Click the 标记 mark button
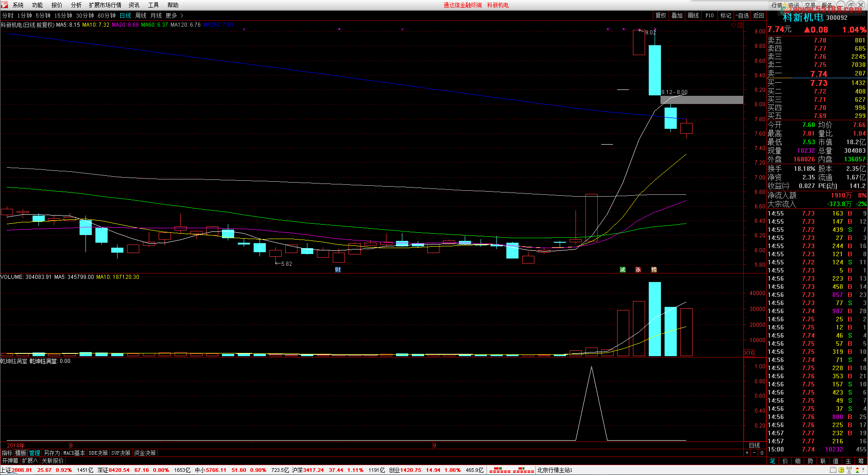The height and width of the screenshot is (475, 868). [726, 15]
